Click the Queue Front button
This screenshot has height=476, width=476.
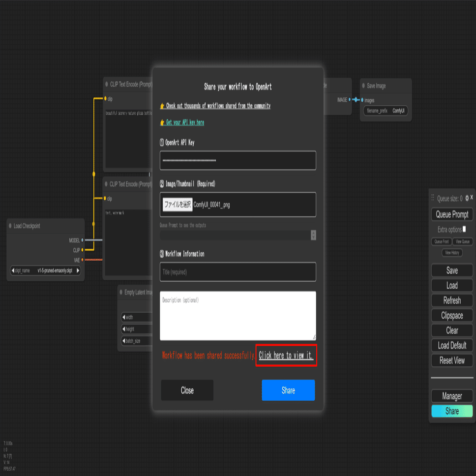(x=441, y=241)
